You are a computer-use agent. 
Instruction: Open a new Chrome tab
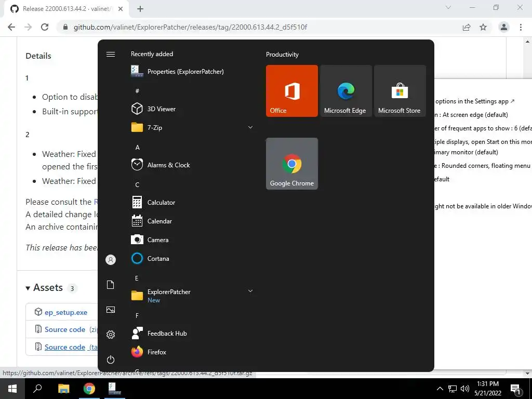[140, 9]
